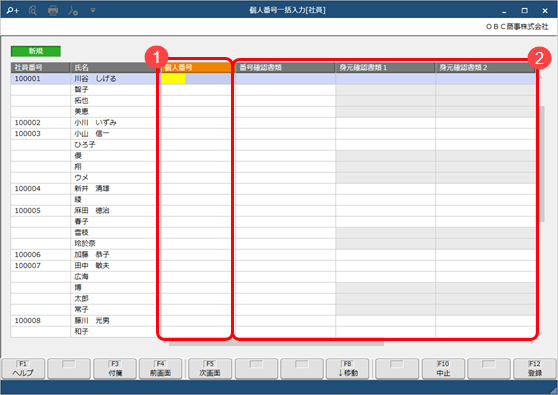Click 番号確認書類 cell for 小山 信一
This screenshot has width=558, height=395.
click(285, 134)
